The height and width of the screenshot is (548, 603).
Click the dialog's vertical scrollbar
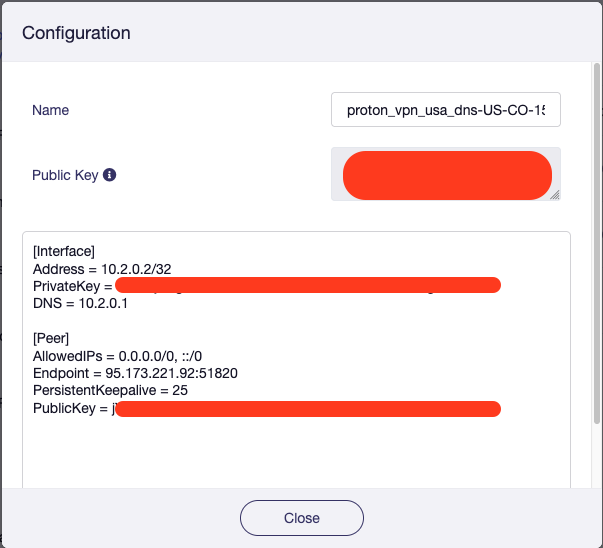point(597,250)
